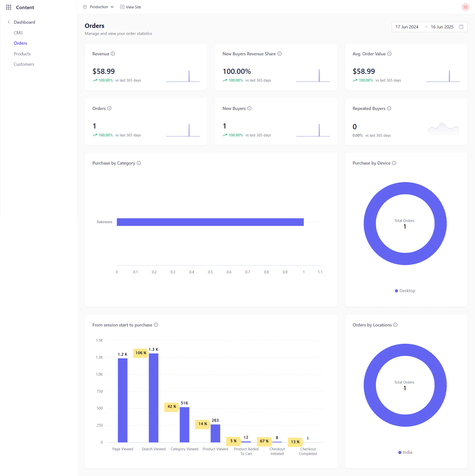Screen dimensions: 475x476
Task: Open the apps grid icon beside Content
Action: pos(9,7)
